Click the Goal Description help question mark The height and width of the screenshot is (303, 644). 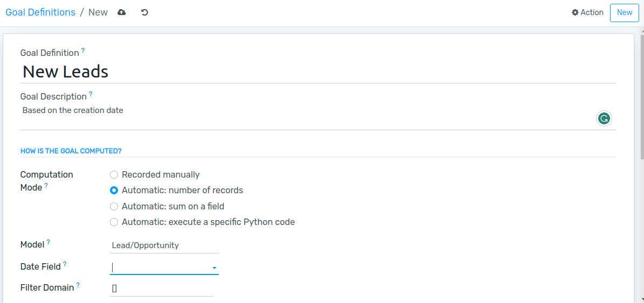click(x=91, y=94)
